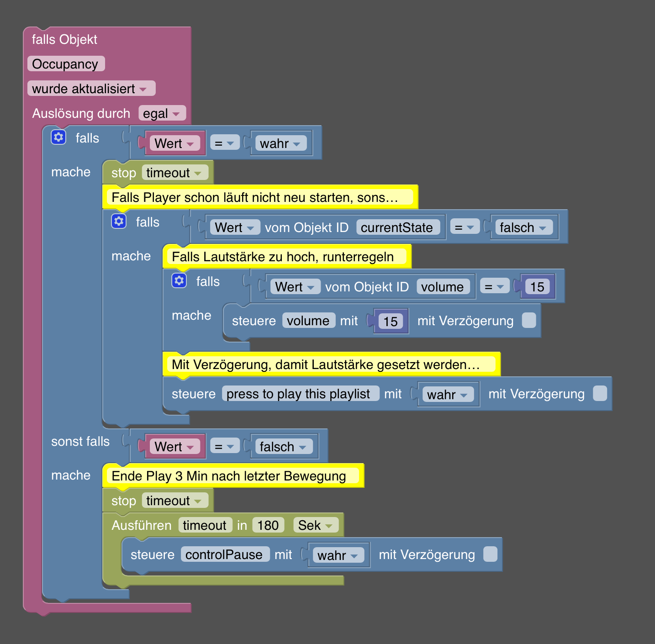
Task: Select the currentState object ID field
Action: pyautogui.click(x=398, y=227)
